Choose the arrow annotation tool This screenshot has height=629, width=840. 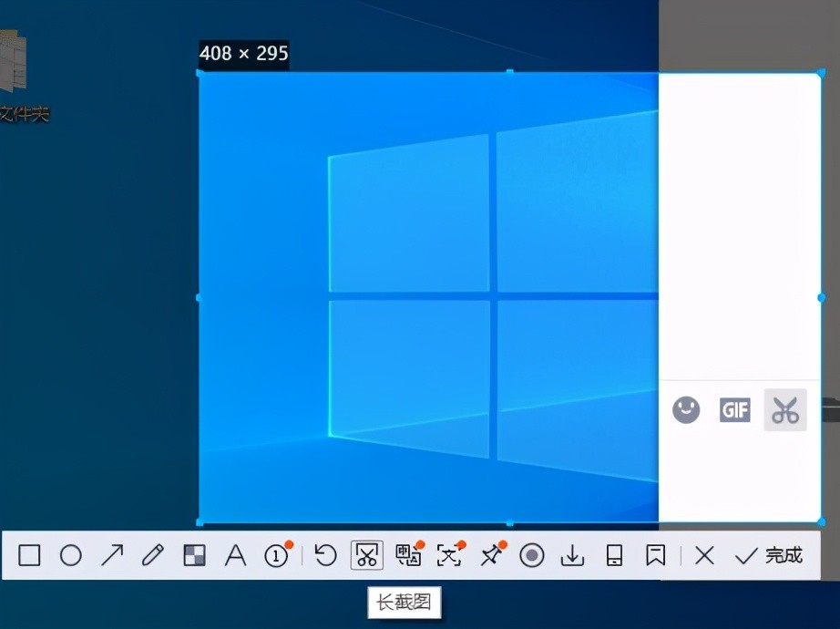point(112,555)
